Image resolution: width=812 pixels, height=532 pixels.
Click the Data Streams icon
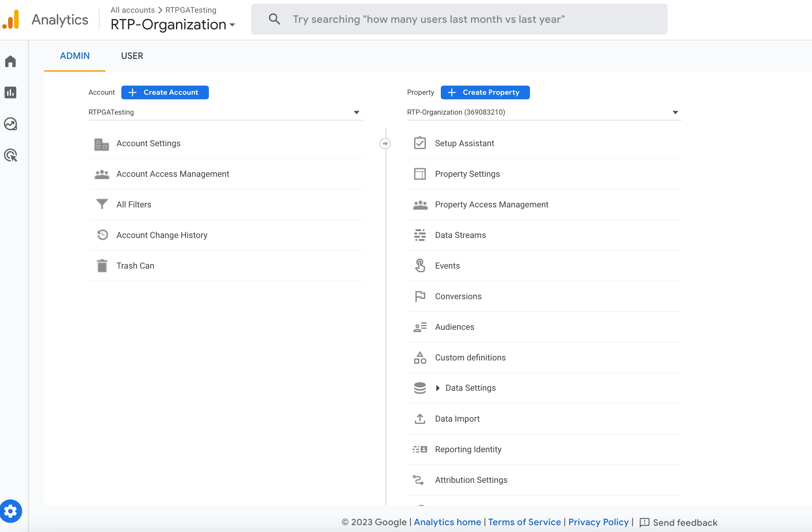point(420,235)
